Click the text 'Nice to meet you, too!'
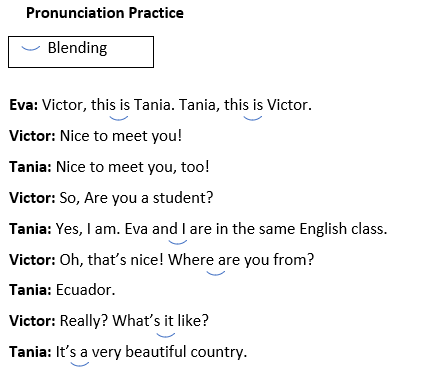Image resolution: width=438 pixels, height=382 pixels. coord(133,167)
